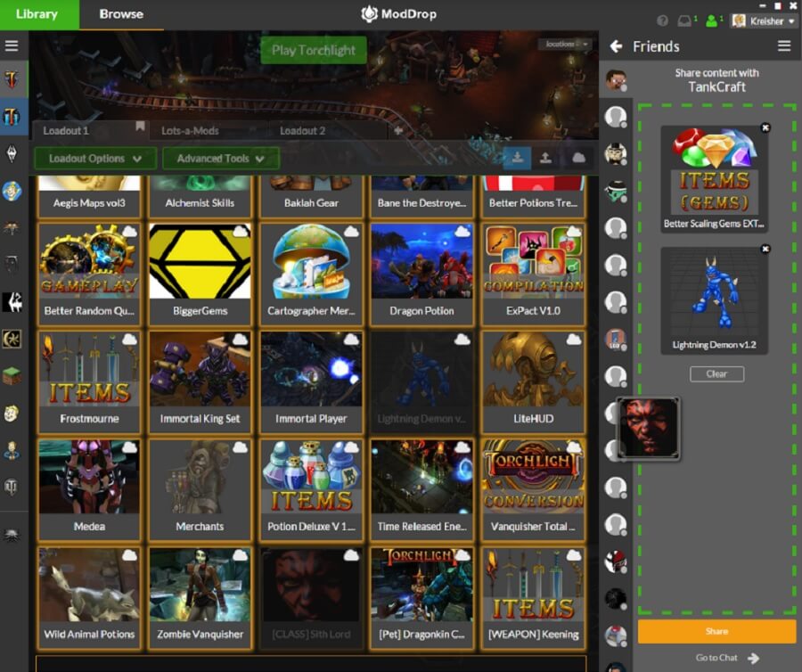This screenshot has height=672, width=802.
Task: Toggle the Dragon Potion mod tile
Action: (422, 274)
